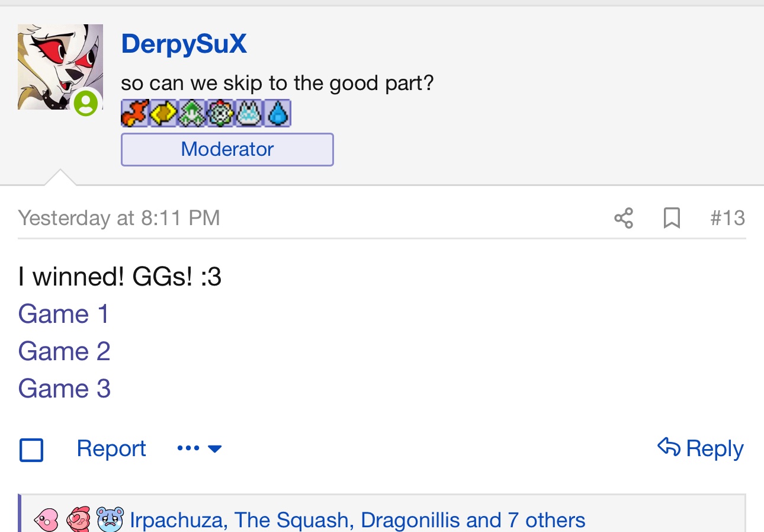The height and width of the screenshot is (532, 764).
Task: Click the blue crying bear reaction icon
Action: (110, 520)
